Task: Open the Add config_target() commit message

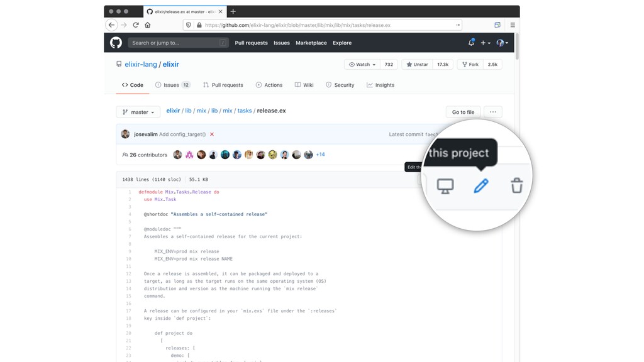Action: click(x=182, y=134)
